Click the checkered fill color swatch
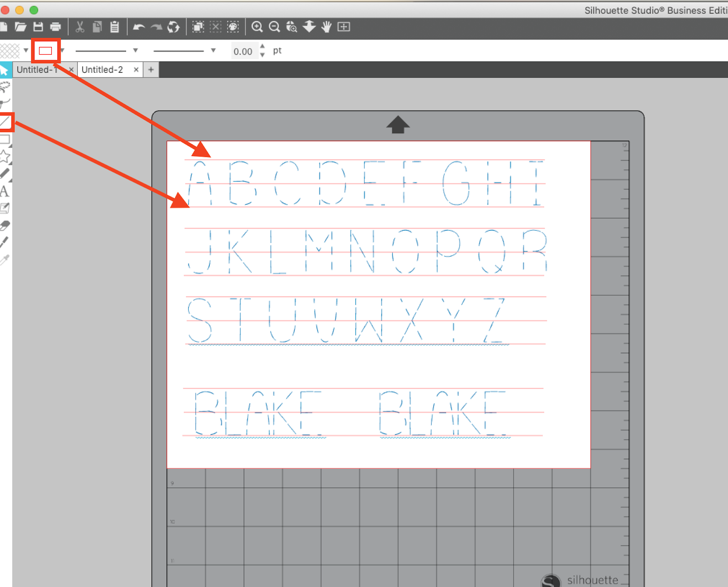The width and height of the screenshot is (728, 587). (x=10, y=51)
